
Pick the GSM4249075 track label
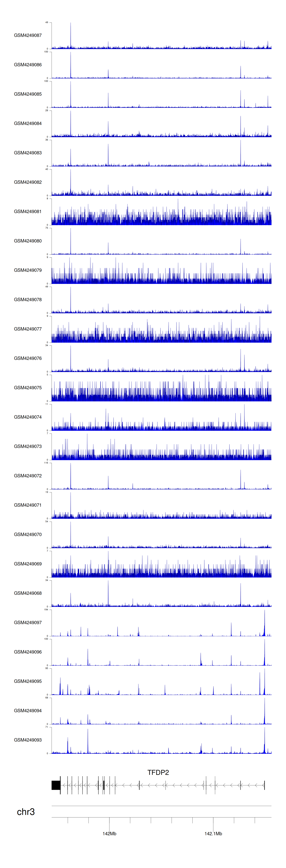tap(28, 387)
